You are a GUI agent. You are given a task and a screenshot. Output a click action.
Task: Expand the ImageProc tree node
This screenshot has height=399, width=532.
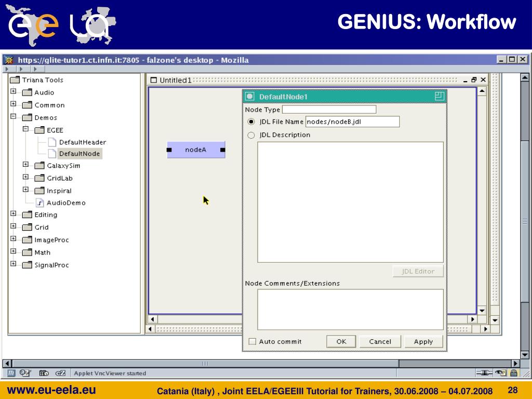[13, 238]
